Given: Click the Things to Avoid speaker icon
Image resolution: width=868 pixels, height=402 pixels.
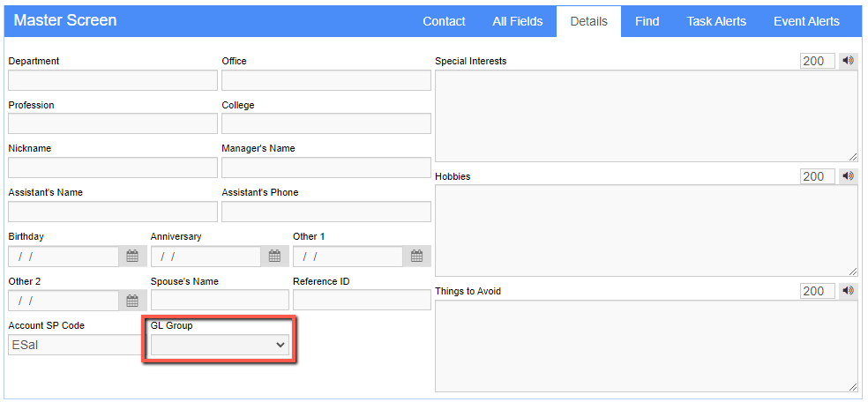Looking at the screenshot, I should tap(848, 291).
